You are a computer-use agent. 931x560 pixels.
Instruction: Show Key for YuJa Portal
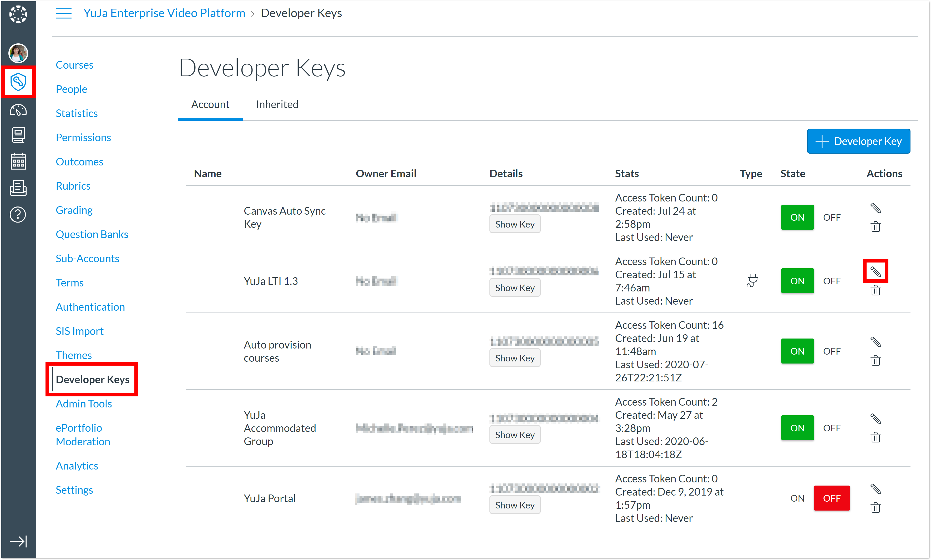pyautogui.click(x=514, y=505)
